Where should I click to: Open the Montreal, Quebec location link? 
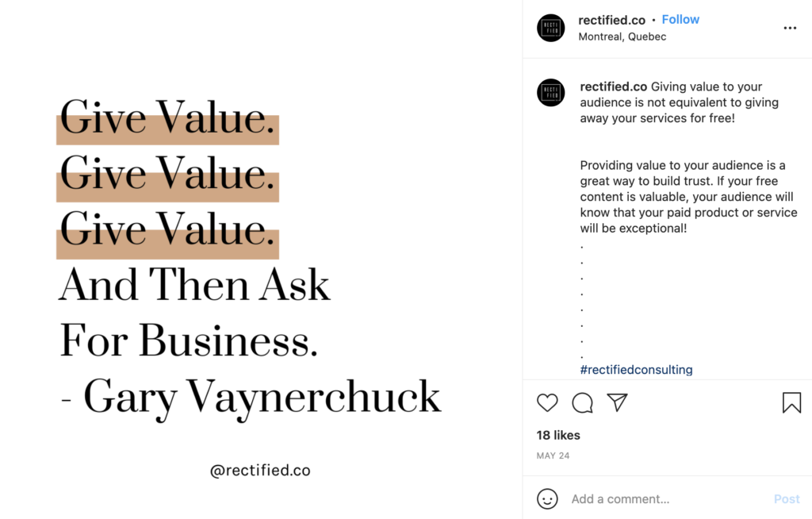[622, 37]
